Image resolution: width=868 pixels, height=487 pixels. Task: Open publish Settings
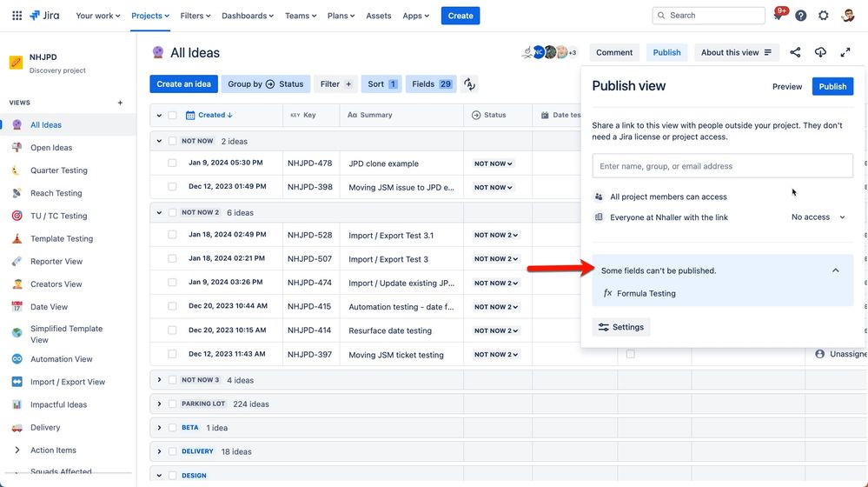621,327
